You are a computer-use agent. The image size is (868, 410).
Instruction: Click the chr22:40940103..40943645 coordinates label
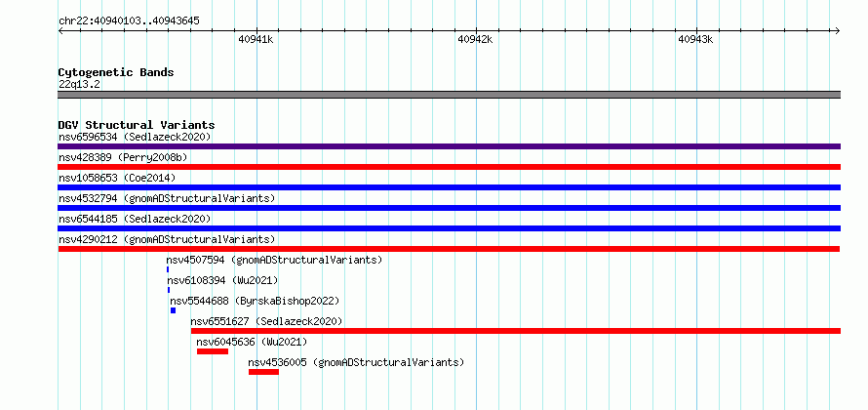click(129, 21)
